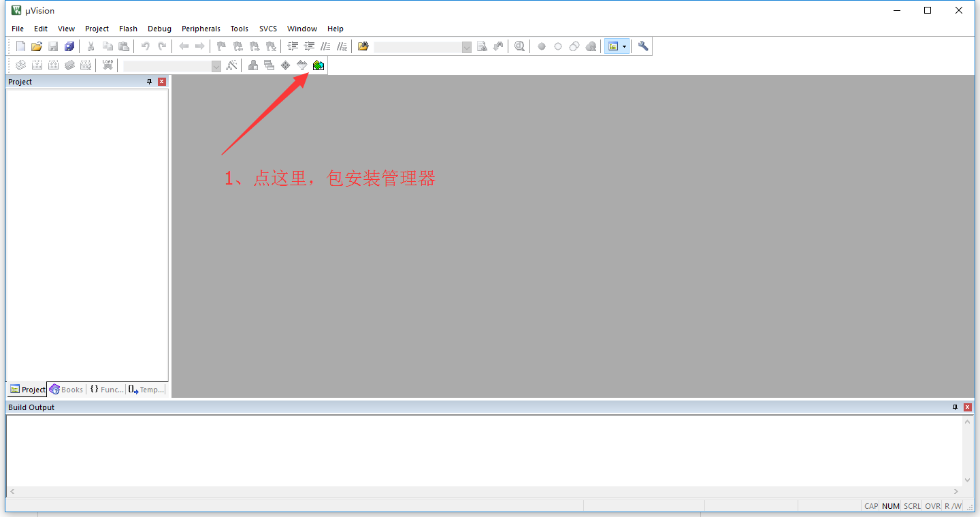Create a new file from the toolbar

20,46
